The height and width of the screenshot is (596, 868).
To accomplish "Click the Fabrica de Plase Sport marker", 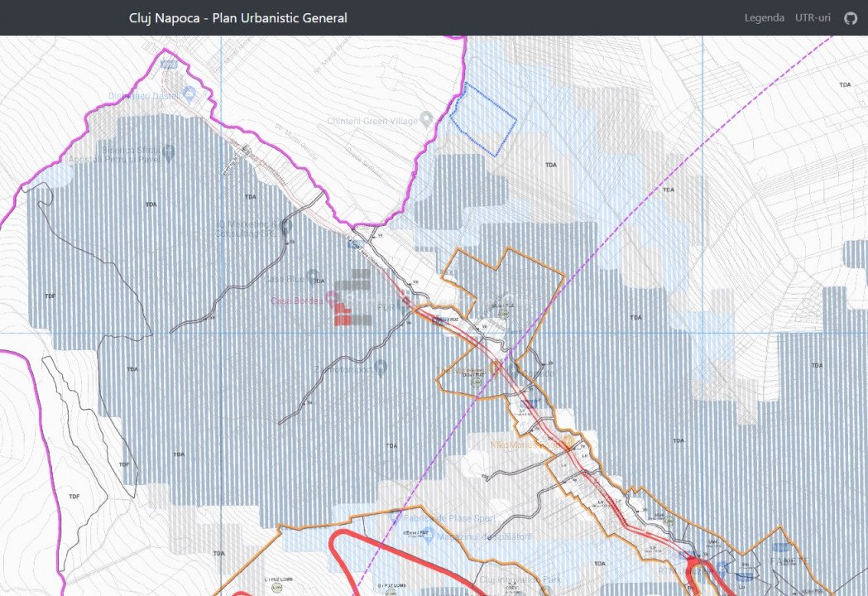I will tap(394, 515).
